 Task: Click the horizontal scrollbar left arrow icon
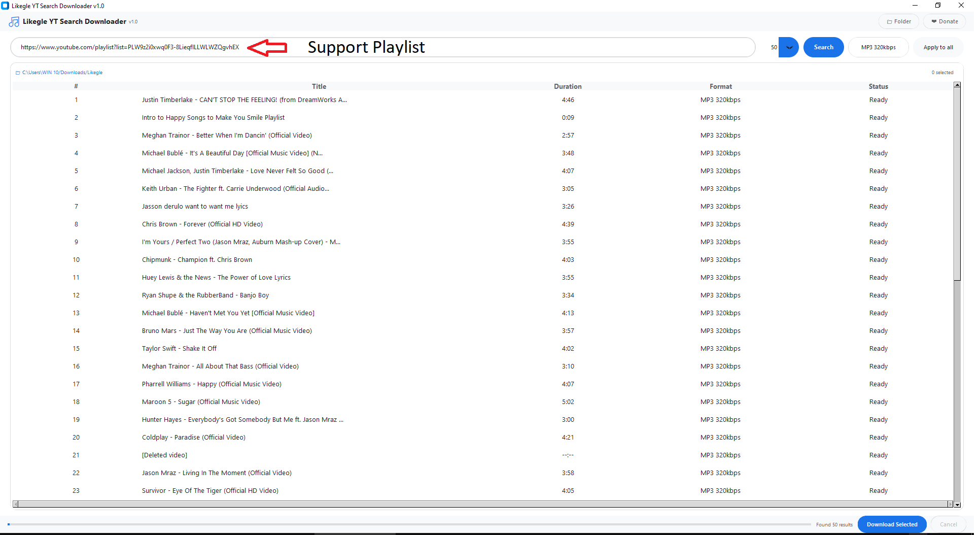(15, 504)
